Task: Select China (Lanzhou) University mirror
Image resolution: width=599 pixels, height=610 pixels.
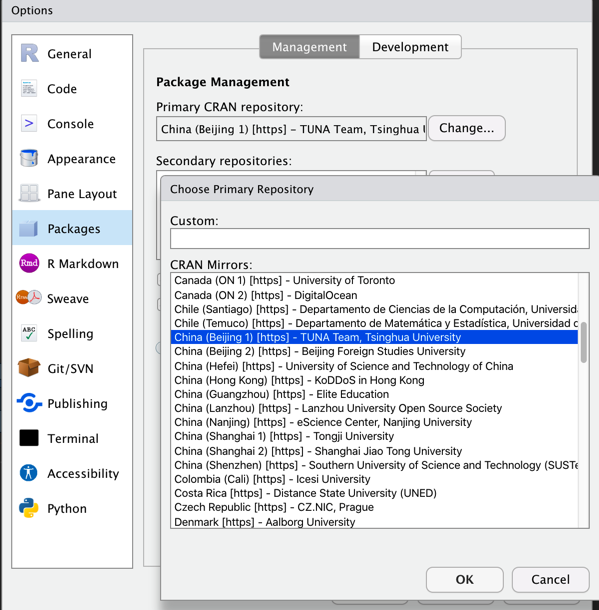Action: (374, 408)
